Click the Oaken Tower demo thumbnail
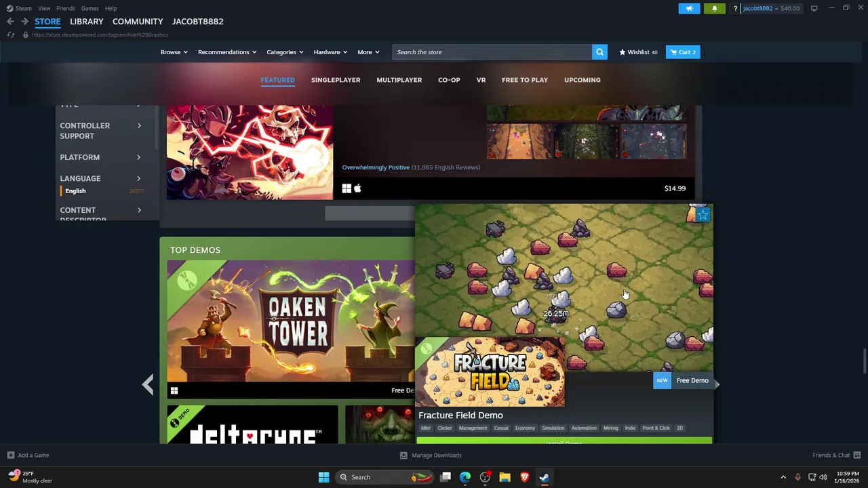Viewport: 868px width, 488px height. pos(291,321)
